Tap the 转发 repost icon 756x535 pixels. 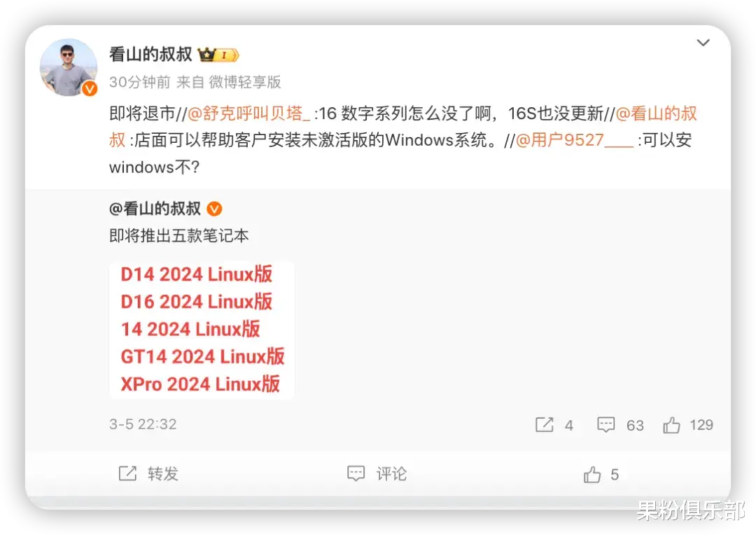point(128,474)
